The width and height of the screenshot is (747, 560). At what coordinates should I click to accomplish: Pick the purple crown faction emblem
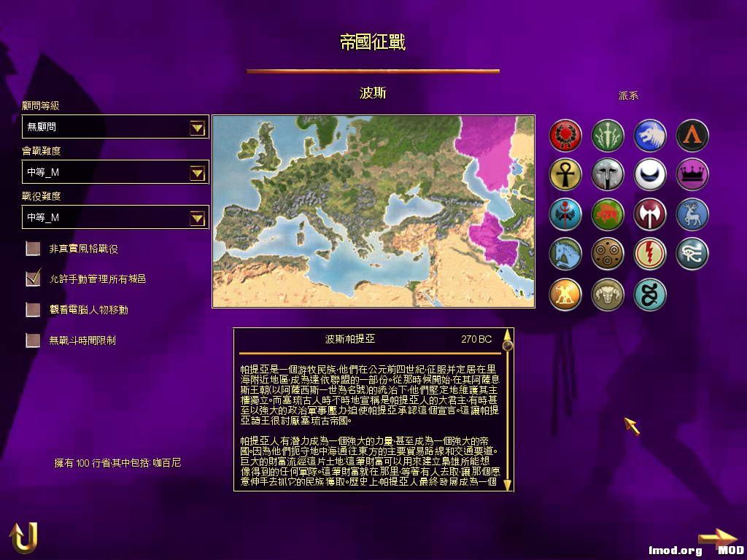(692, 174)
